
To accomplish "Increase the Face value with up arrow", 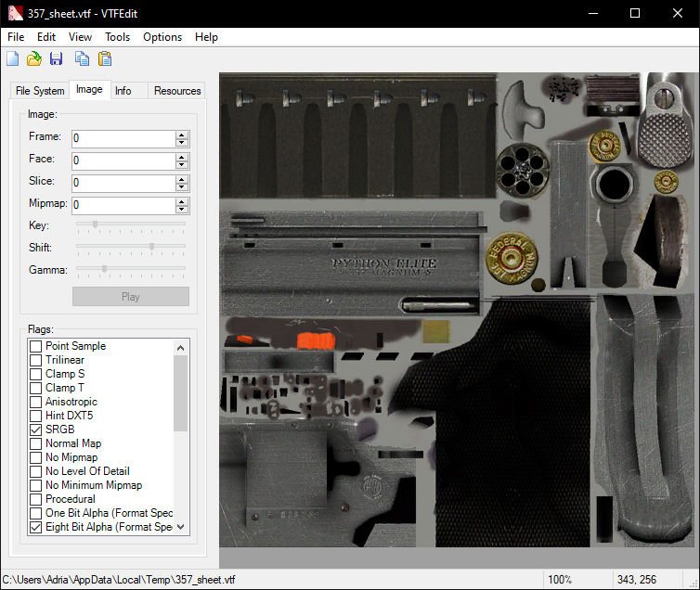I will (182, 157).
